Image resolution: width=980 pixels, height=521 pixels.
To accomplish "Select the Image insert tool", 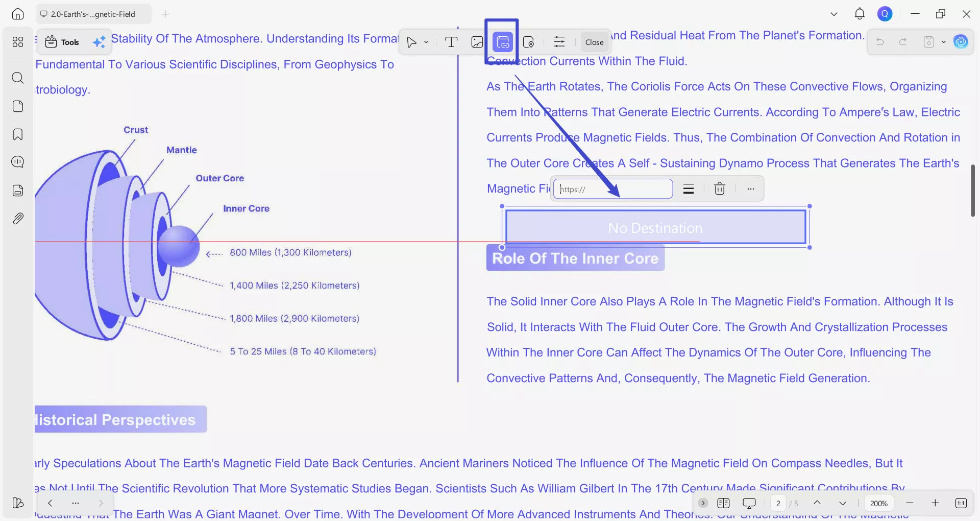I will [477, 42].
